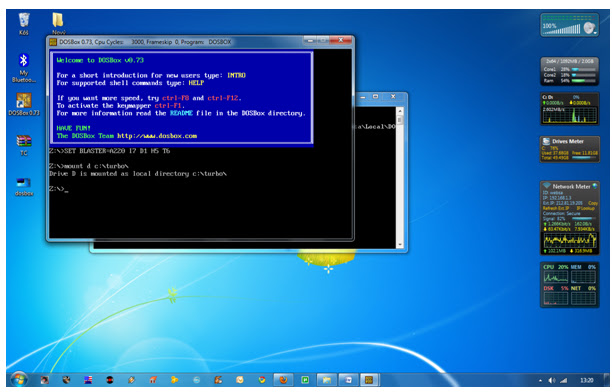Image resolution: width=612 pixels, height=392 pixels.
Task: Click the NET 0% graph in system monitor
Action: [x=583, y=298]
